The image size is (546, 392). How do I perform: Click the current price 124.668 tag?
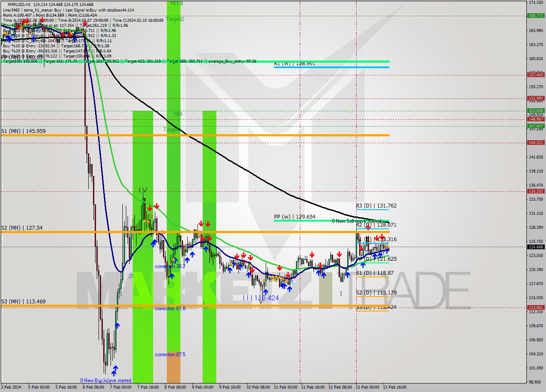click(x=536, y=247)
